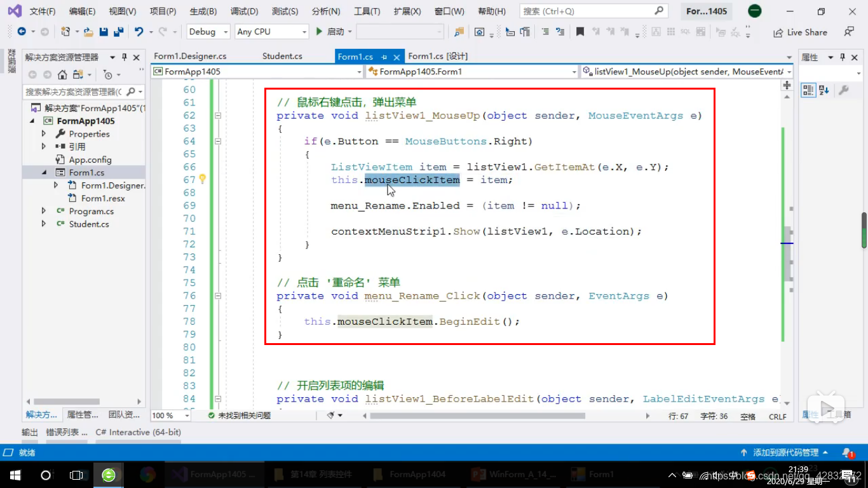Click Solution Explorer Home icon
This screenshot has width=868, height=488.
[x=62, y=74]
